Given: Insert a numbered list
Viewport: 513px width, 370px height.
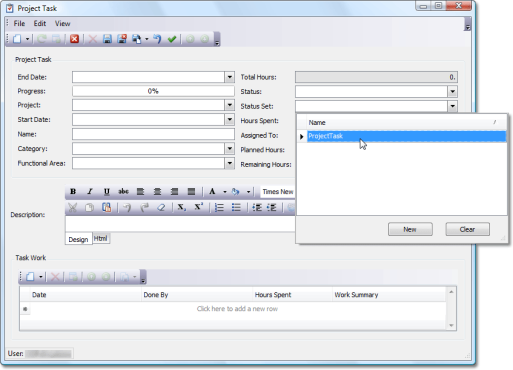Looking at the screenshot, I should [219, 207].
